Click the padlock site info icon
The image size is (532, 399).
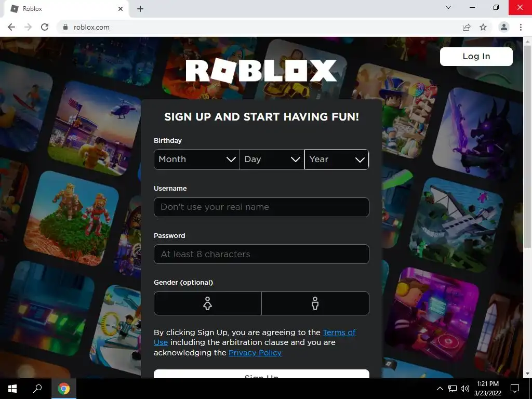65,27
